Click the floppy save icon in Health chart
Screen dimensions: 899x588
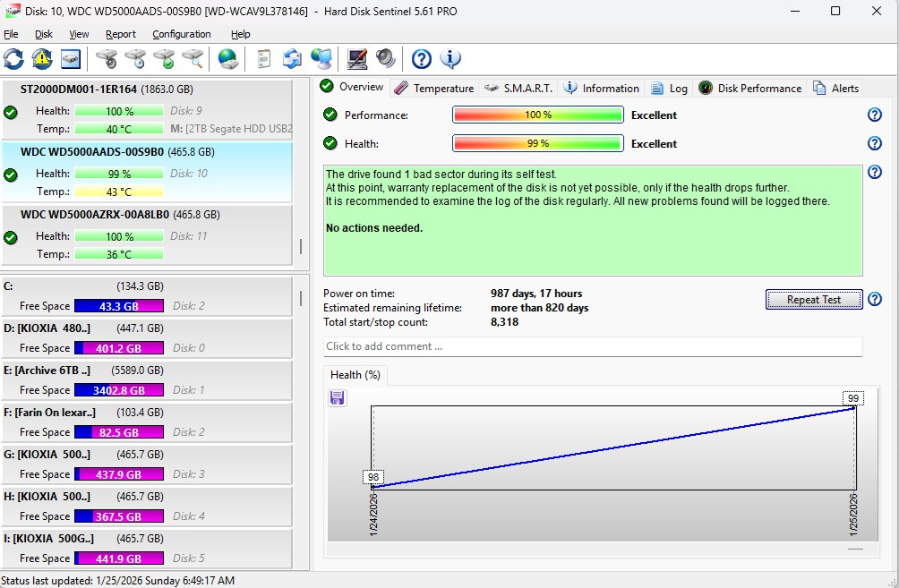[338, 398]
